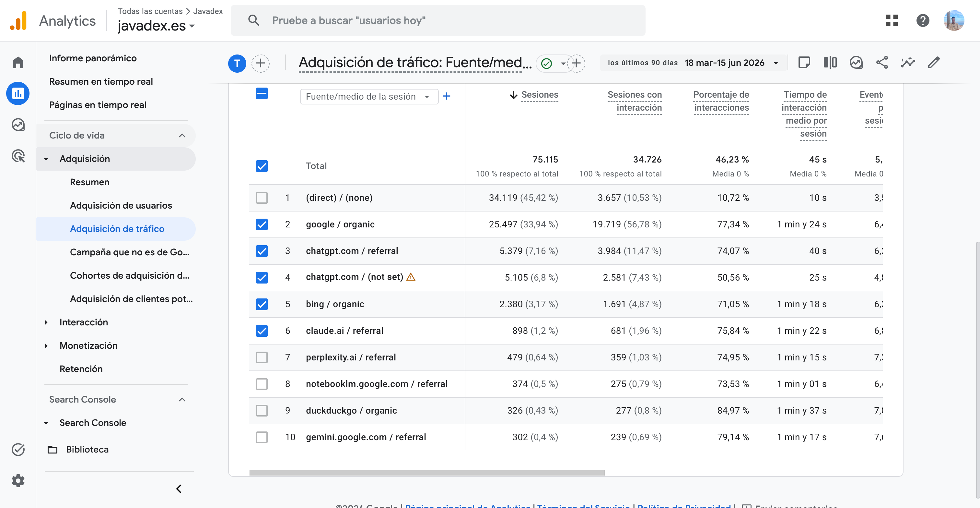Screen dimensions: 980x508
Task: Open the Explore icon in left rail
Action: point(18,125)
